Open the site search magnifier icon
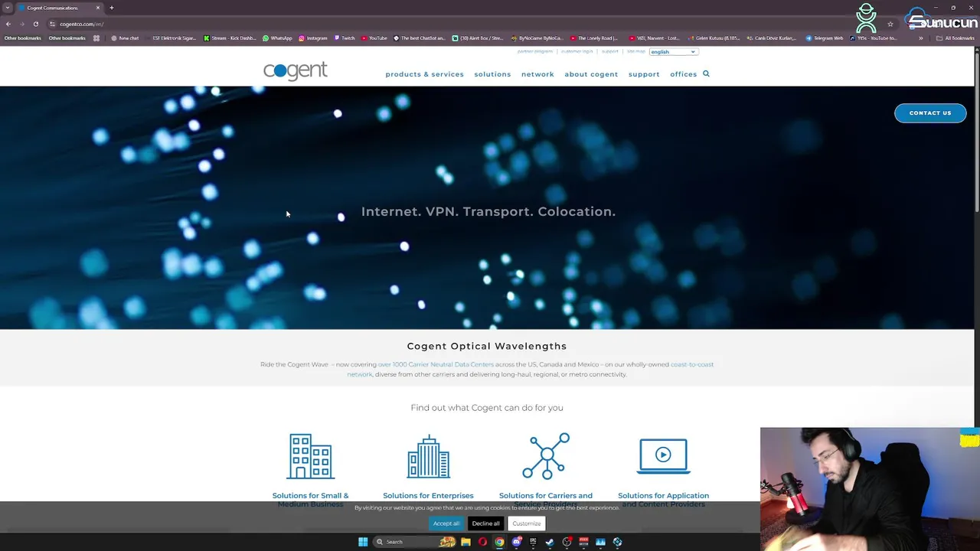Image resolution: width=980 pixels, height=551 pixels. pos(706,74)
